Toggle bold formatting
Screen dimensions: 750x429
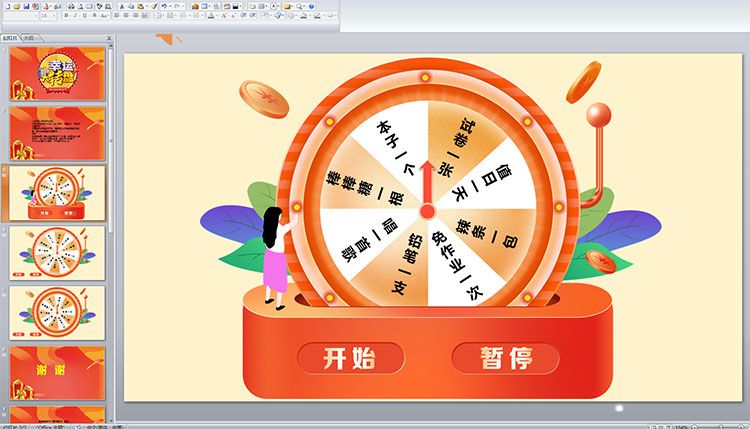coord(66,15)
